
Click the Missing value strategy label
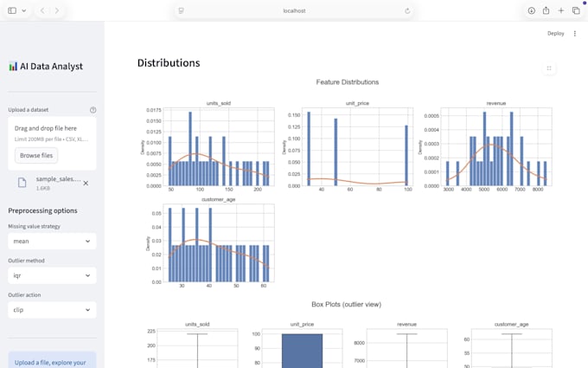[34, 226]
